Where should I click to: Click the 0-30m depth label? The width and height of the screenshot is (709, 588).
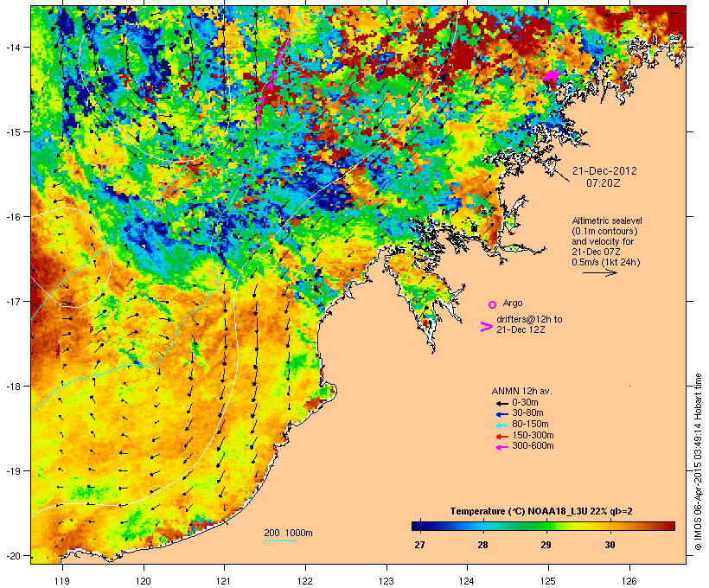coord(525,403)
